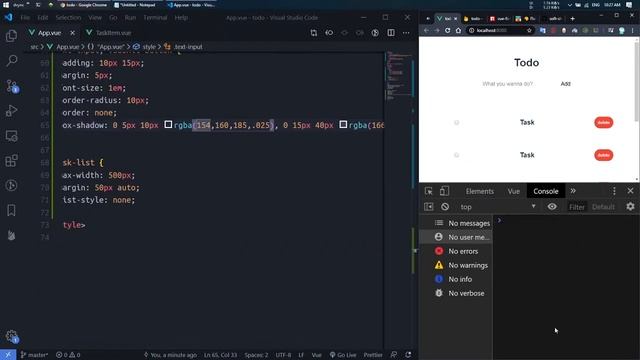The width and height of the screenshot is (640, 360).
Task: Click the Go Live status bar button
Action: pyautogui.click(x=343, y=355)
